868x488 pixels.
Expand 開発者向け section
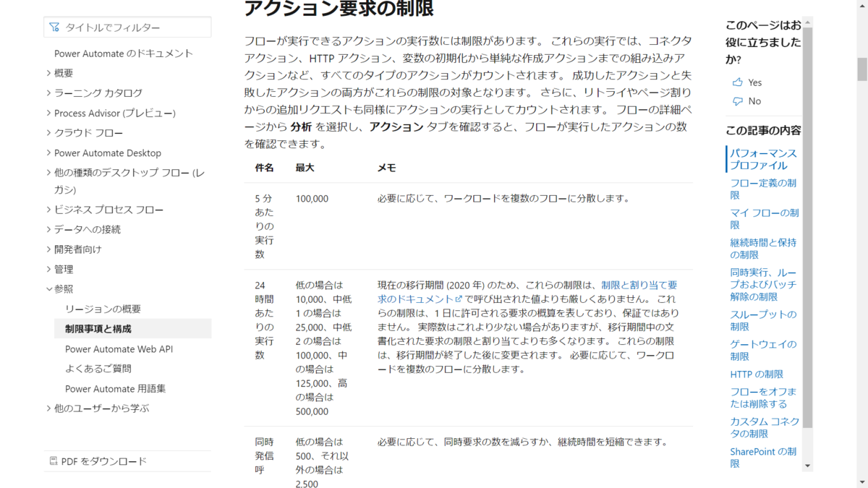coord(48,249)
